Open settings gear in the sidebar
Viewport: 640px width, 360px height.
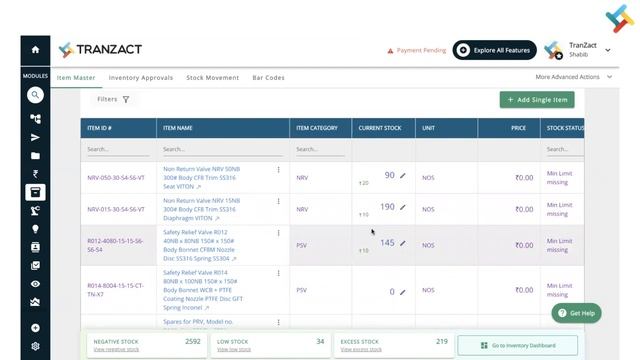[x=36, y=346]
